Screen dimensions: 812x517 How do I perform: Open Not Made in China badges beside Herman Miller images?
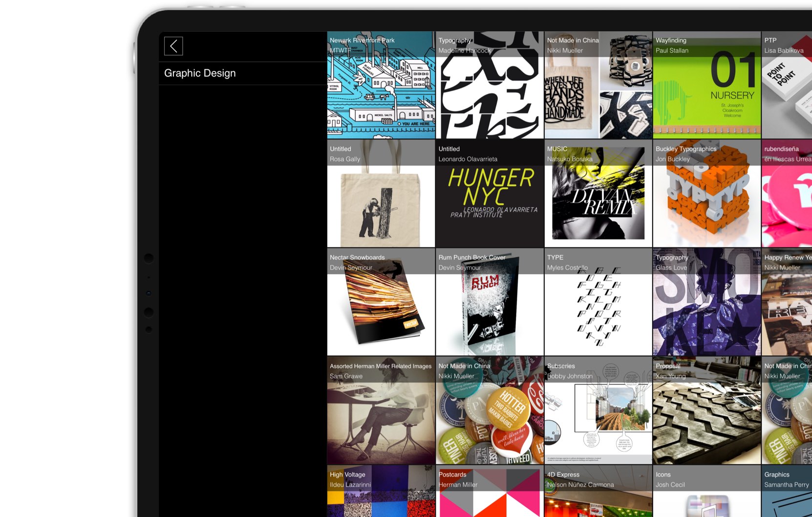(x=490, y=410)
